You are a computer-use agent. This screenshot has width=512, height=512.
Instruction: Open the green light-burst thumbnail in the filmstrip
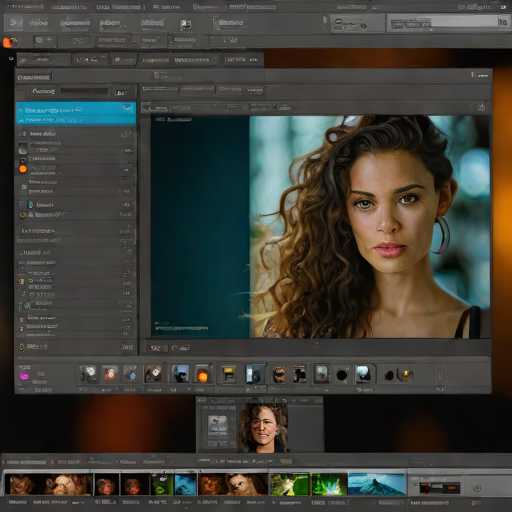pyautogui.click(x=329, y=485)
